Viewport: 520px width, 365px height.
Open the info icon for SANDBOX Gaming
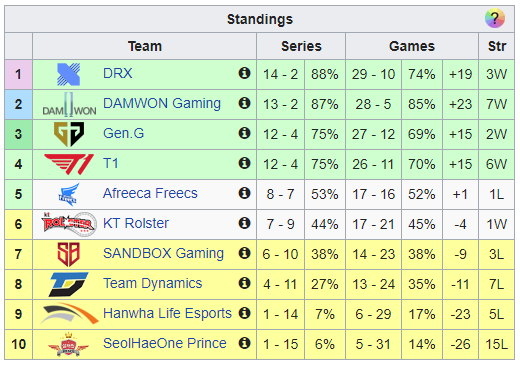pyautogui.click(x=244, y=253)
